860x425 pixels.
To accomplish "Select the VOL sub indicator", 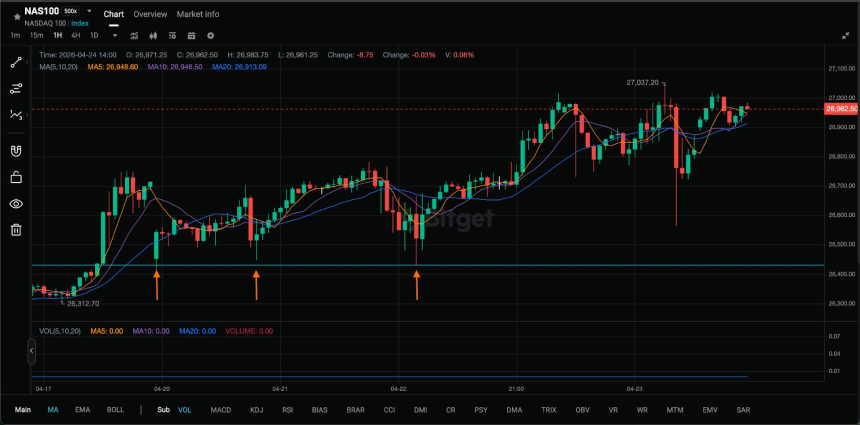I will [x=185, y=410].
